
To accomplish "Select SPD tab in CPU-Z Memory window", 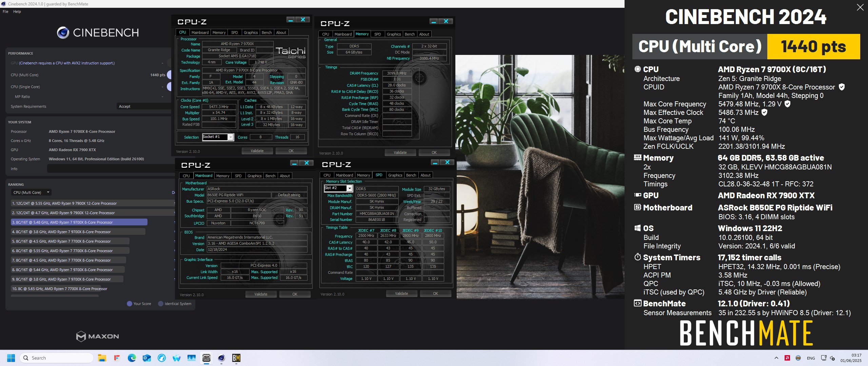I will coord(377,34).
